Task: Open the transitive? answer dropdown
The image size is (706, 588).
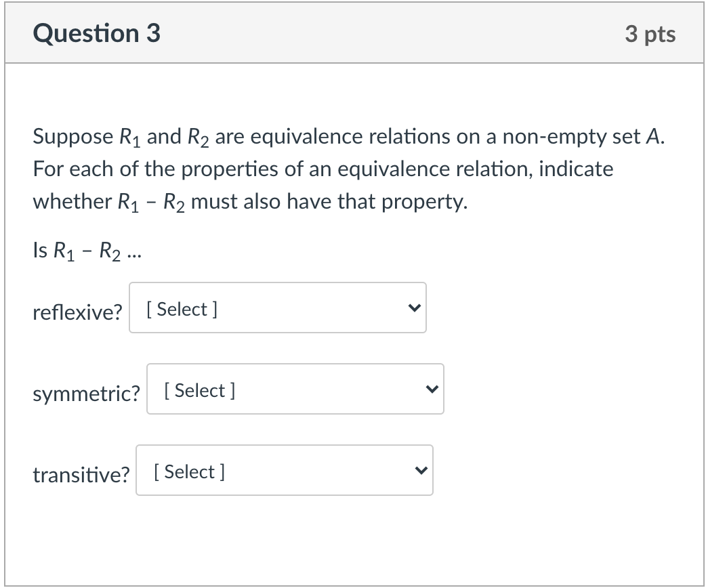Action: tap(284, 470)
